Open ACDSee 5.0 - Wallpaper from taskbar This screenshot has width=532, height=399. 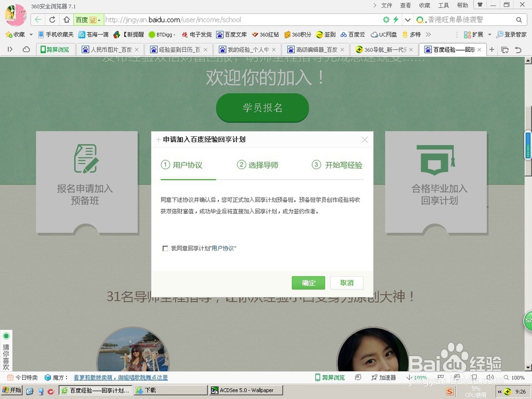click(246, 390)
